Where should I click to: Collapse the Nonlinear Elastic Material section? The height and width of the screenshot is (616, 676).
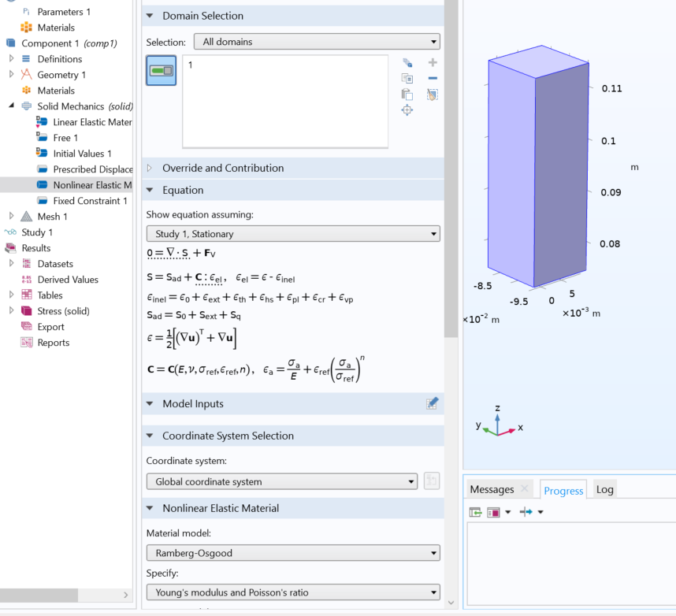(150, 508)
